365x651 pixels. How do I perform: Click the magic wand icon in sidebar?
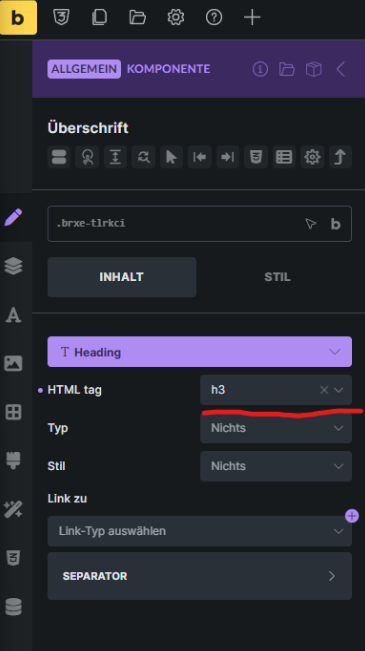click(x=13, y=509)
